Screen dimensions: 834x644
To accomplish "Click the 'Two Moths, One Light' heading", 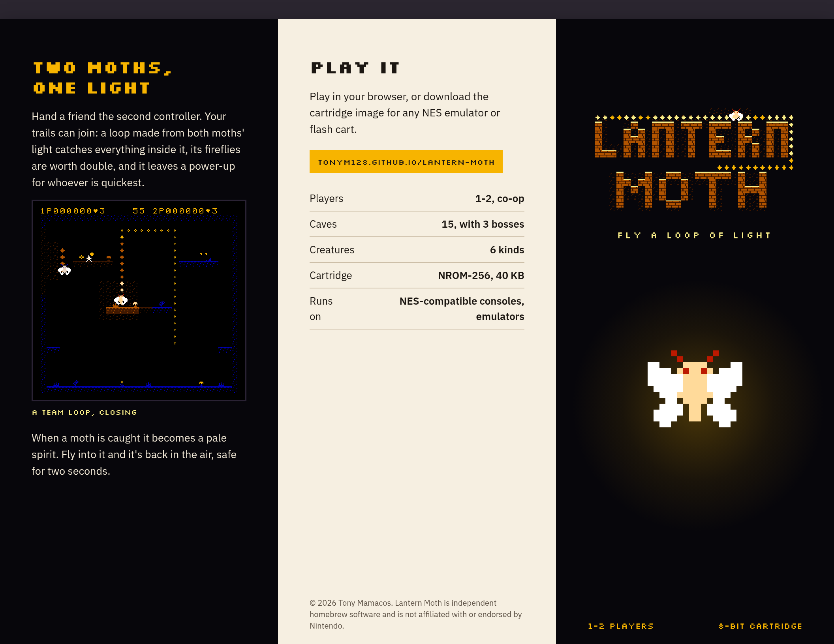I will pos(103,78).
